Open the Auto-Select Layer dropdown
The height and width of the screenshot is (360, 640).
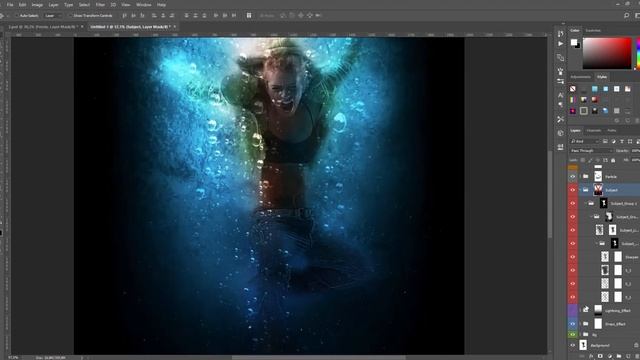coord(53,16)
